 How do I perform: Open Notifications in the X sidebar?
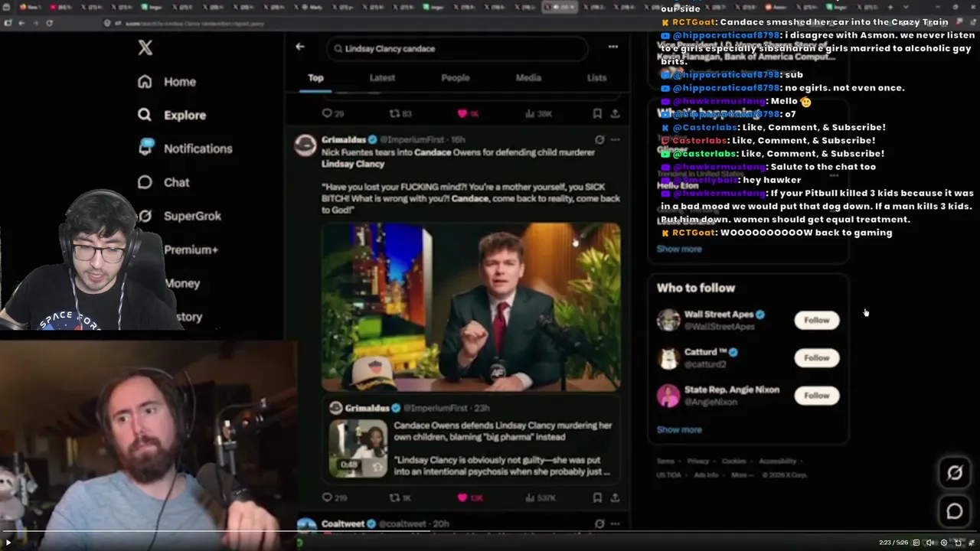185,148
